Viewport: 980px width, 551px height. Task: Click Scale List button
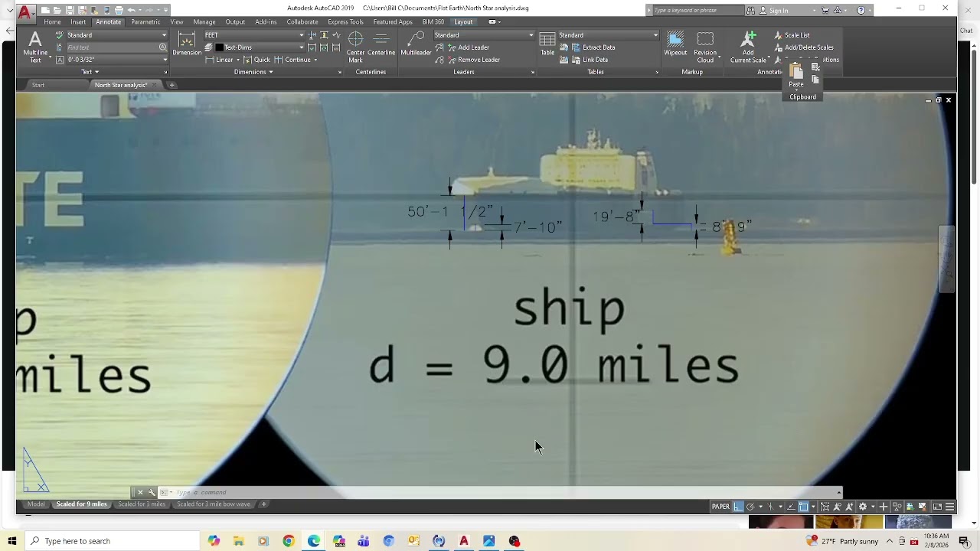792,35
